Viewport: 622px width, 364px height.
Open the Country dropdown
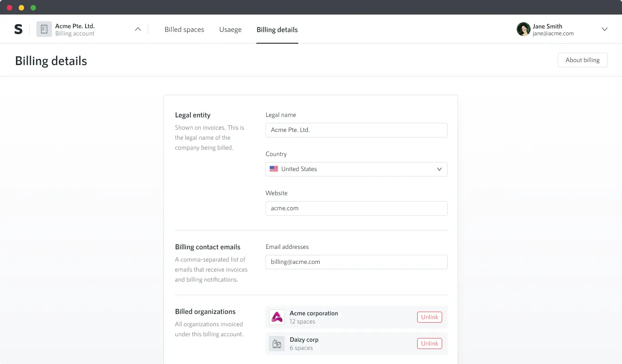[357, 169]
